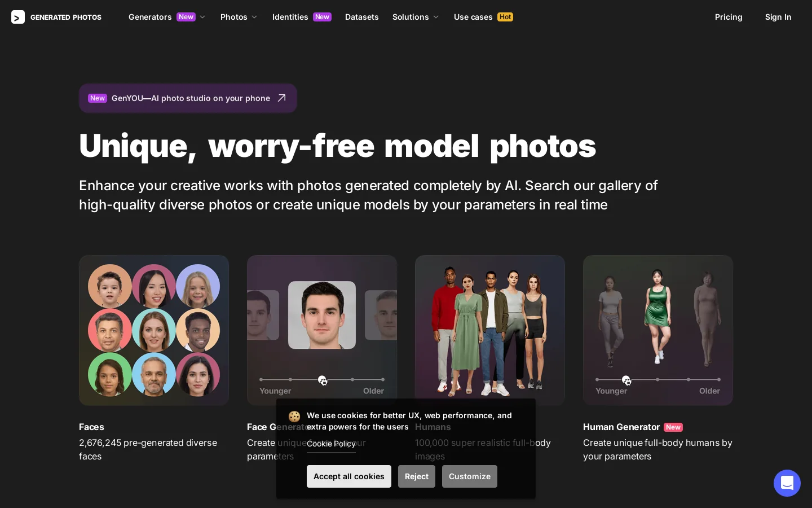Screen dimensions: 812x508
Task: Accept all cookies
Action: tap(349, 476)
